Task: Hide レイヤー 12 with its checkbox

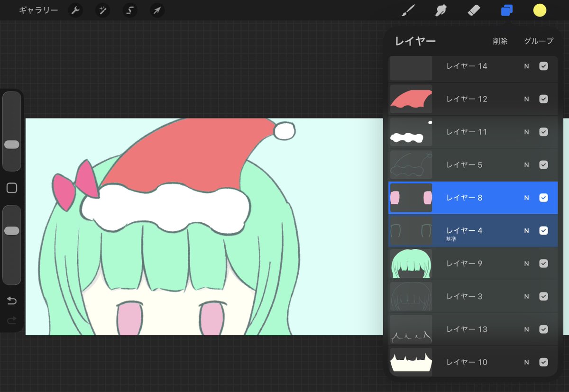Action: 543,99
